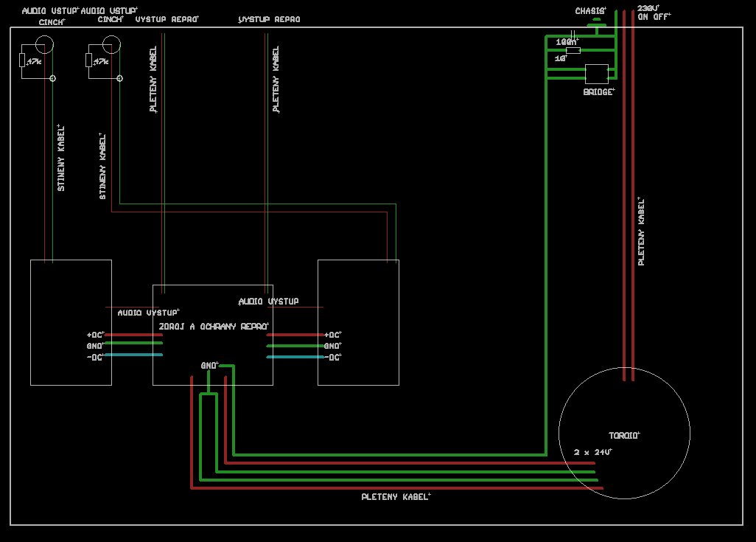Screen dimensions: 756x542
Task: Select the horizontal PLETENY KABEL label
Action: pyautogui.click(x=396, y=496)
